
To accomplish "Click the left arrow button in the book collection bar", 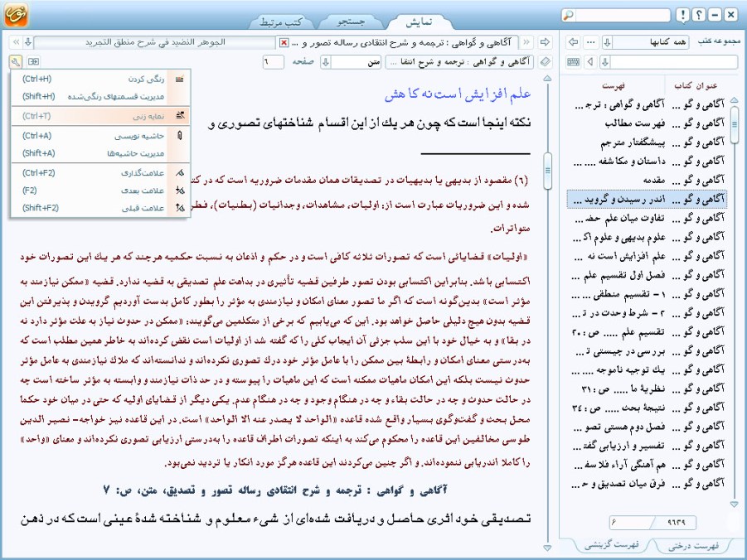I will click(573, 42).
